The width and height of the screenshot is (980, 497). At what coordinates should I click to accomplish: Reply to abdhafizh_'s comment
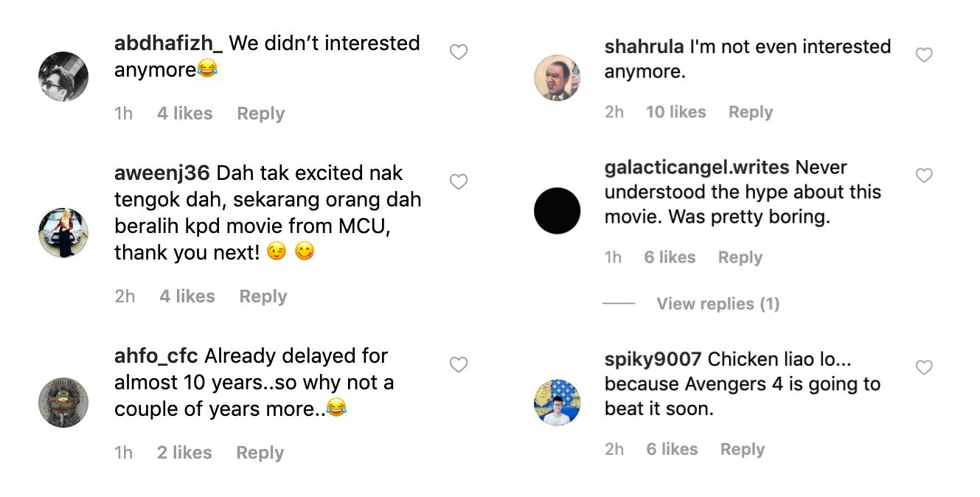pyautogui.click(x=260, y=114)
